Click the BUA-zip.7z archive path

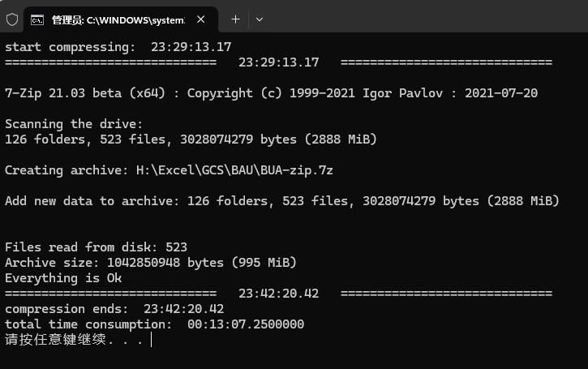234,170
